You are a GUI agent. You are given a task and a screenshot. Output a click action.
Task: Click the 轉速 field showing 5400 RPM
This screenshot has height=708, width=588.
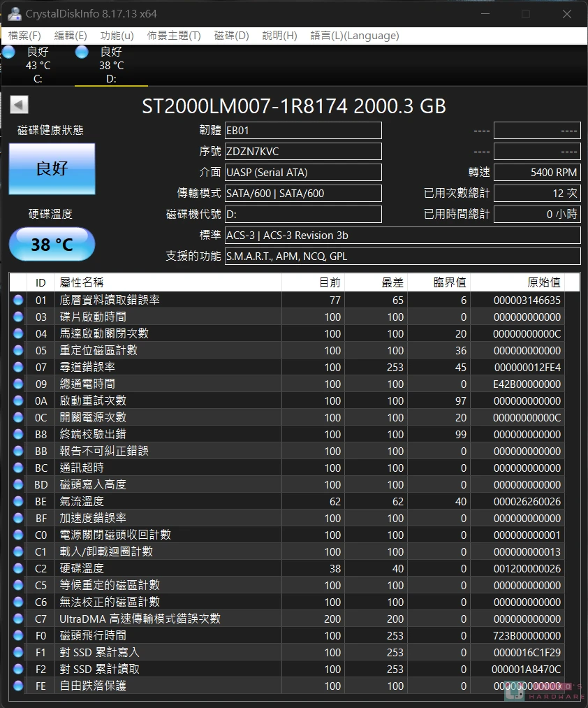pos(537,173)
